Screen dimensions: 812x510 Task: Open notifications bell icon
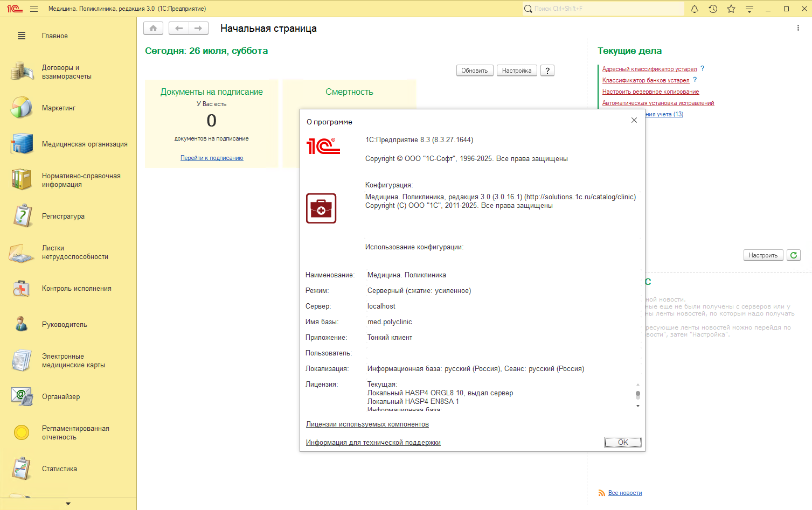tap(695, 9)
